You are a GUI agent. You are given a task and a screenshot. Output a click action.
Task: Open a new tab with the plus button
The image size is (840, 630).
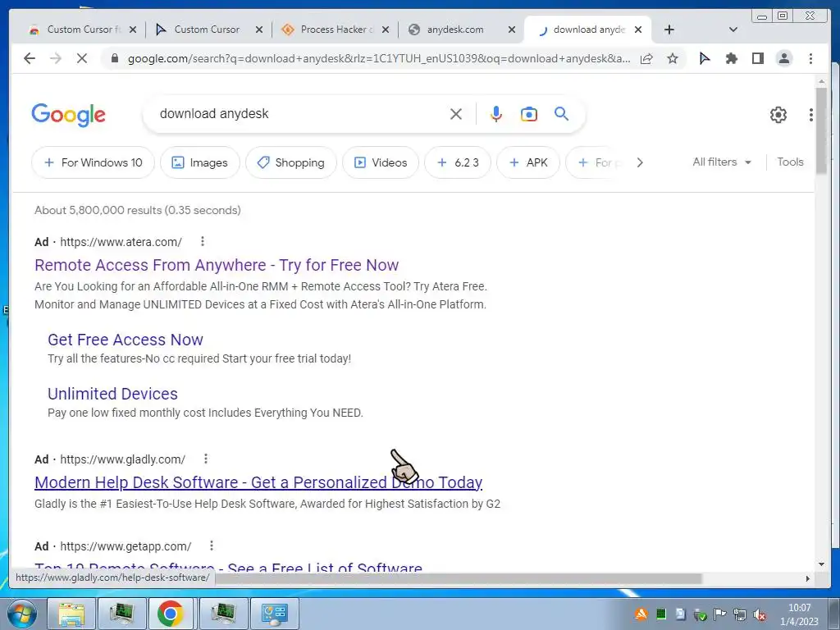coord(669,30)
